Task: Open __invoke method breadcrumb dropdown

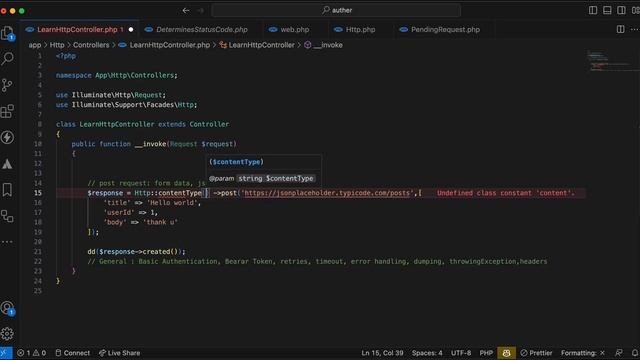Action: click(x=323, y=45)
